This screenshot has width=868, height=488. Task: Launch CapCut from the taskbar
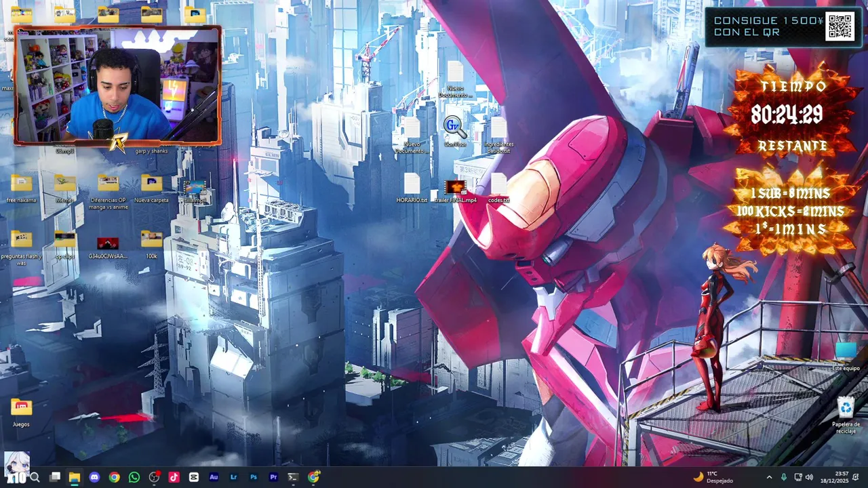pos(194,477)
